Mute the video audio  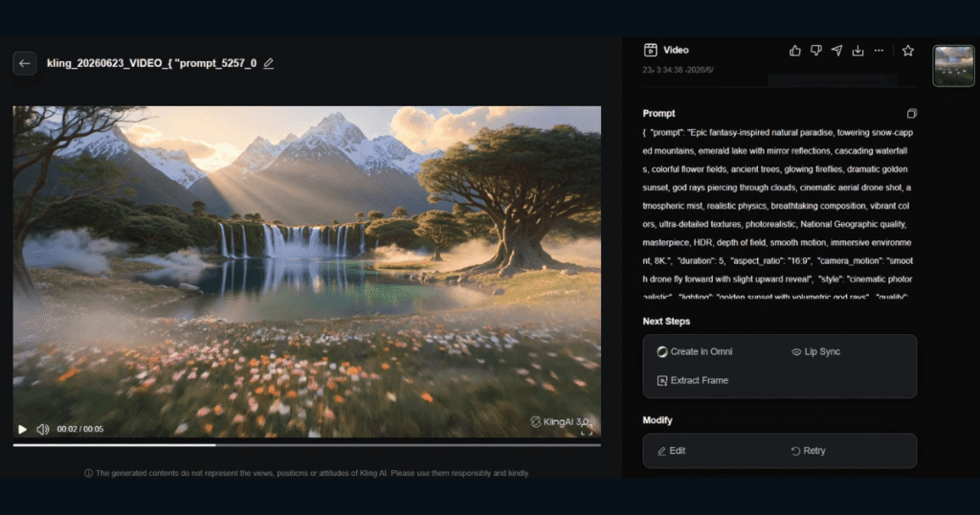42,430
